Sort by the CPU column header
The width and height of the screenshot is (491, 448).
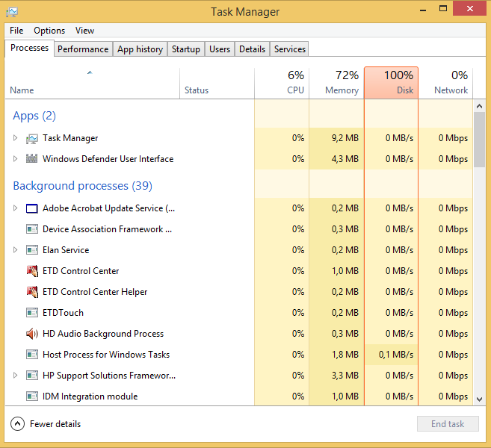[x=282, y=83]
